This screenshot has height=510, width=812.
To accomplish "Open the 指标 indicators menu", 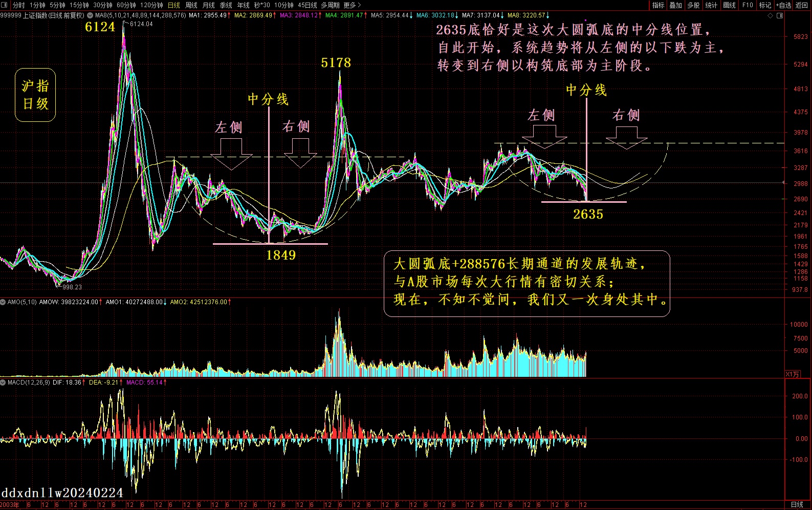I will click(x=659, y=5).
